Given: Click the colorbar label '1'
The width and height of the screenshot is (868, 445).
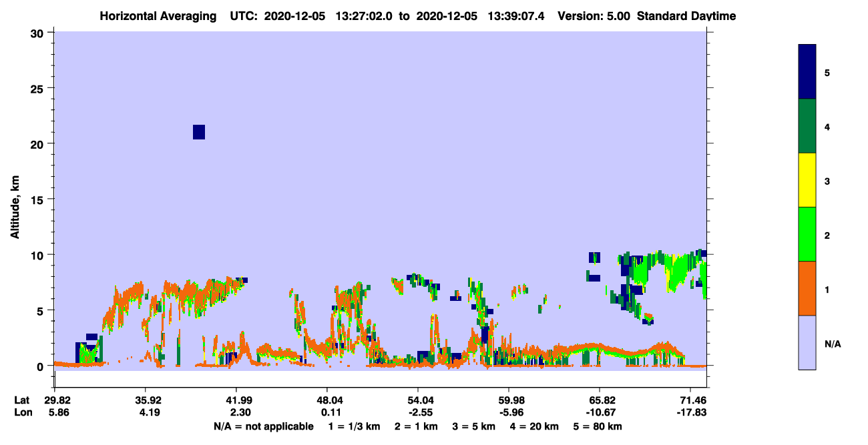Looking at the screenshot, I should 827,289.
